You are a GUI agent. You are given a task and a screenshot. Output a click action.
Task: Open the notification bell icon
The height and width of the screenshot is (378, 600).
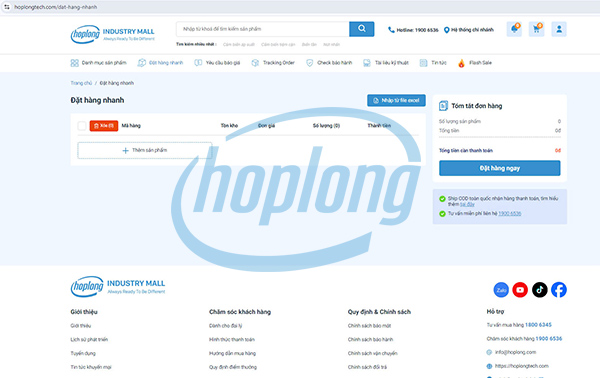coord(514,29)
